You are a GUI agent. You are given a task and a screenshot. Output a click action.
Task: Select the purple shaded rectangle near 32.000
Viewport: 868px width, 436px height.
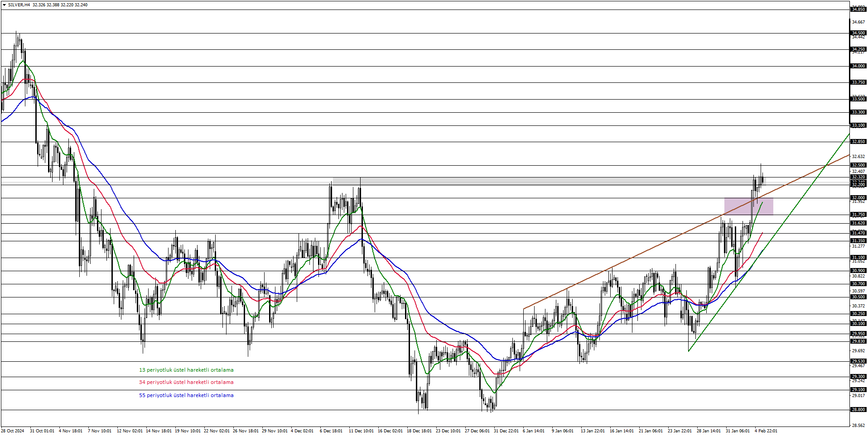[x=748, y=206]
